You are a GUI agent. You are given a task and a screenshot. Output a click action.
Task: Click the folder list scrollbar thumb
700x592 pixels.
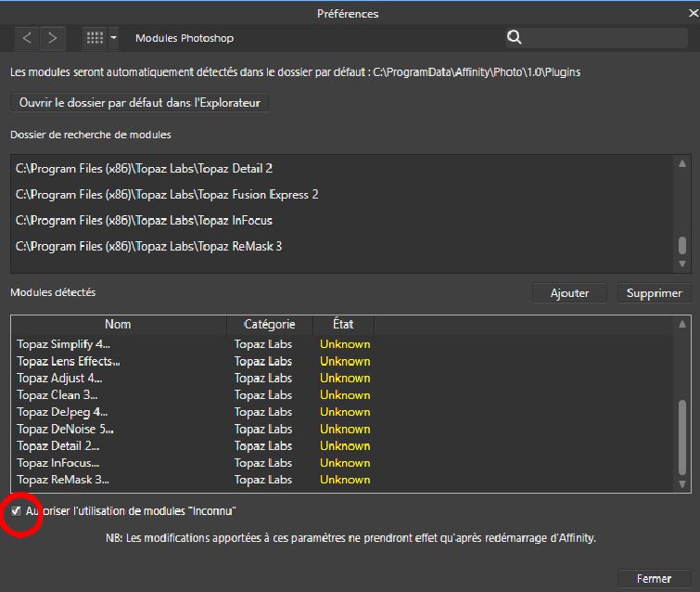click(682, 245)
